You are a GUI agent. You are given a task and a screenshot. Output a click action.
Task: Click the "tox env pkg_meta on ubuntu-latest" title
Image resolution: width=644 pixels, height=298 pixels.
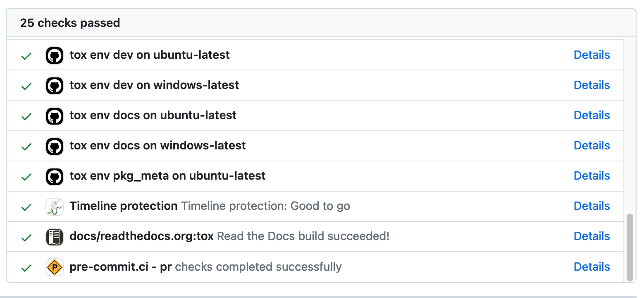click(x=167, y=176)
